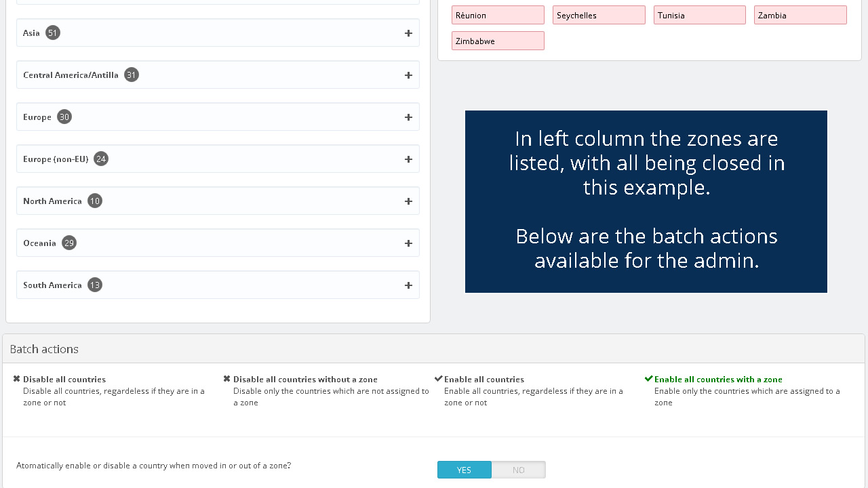Click the Europe (non-EU) badge 24
868x488 pixels.
pos(101,159)
